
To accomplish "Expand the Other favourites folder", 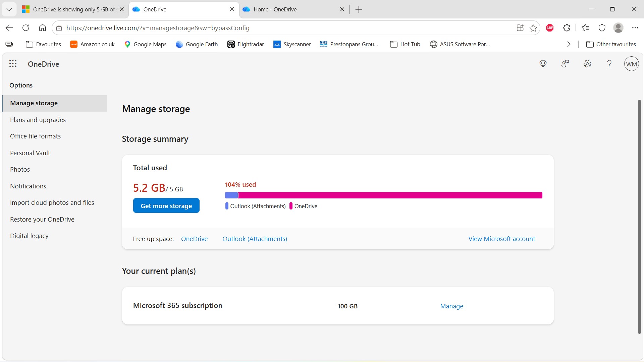I will click(x=611, y=44).
